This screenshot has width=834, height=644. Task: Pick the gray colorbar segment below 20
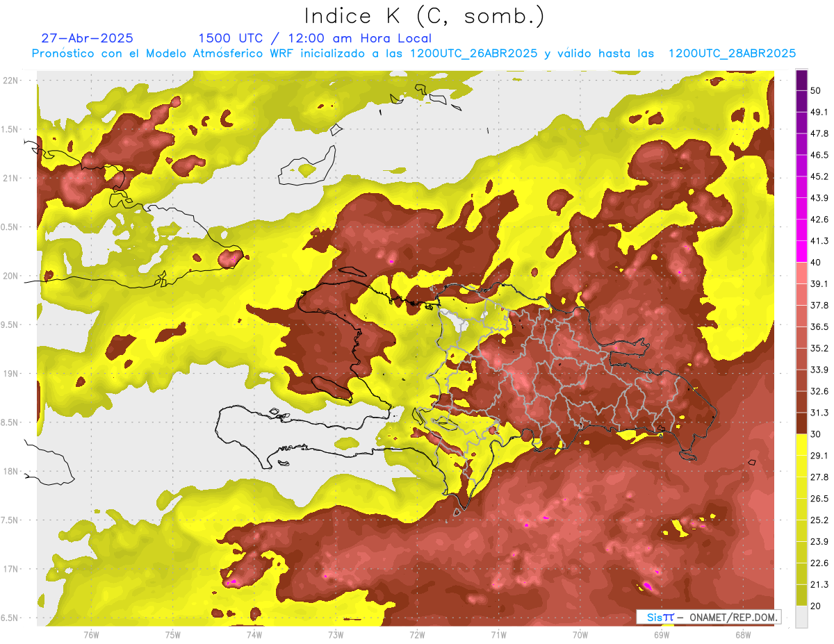[801, 617]
